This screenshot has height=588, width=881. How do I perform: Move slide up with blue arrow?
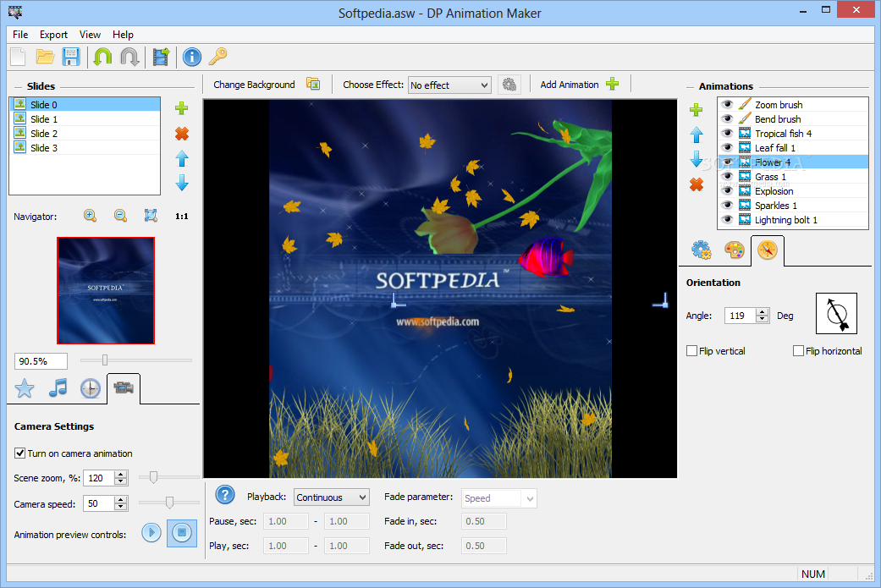click(181, 159)
